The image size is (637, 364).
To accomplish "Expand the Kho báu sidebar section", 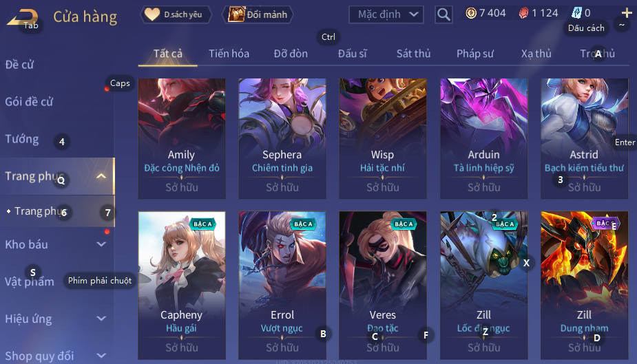I will 101,244.
